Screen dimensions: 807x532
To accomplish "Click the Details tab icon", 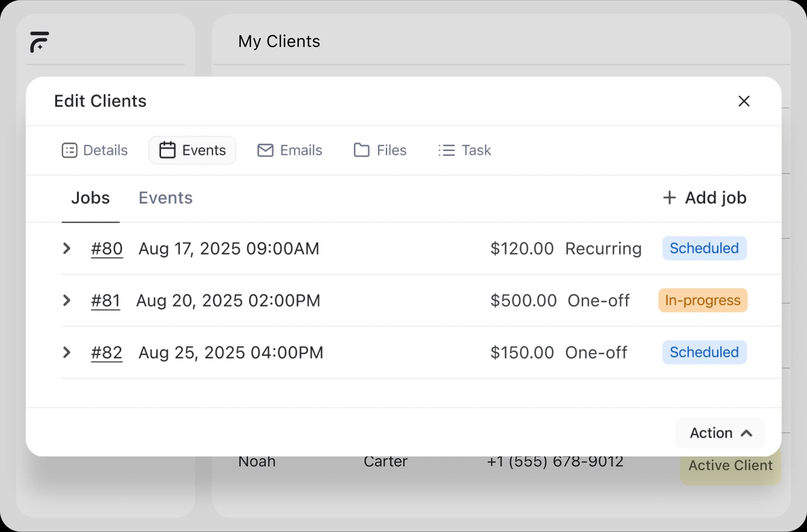I will coord(69,150).
